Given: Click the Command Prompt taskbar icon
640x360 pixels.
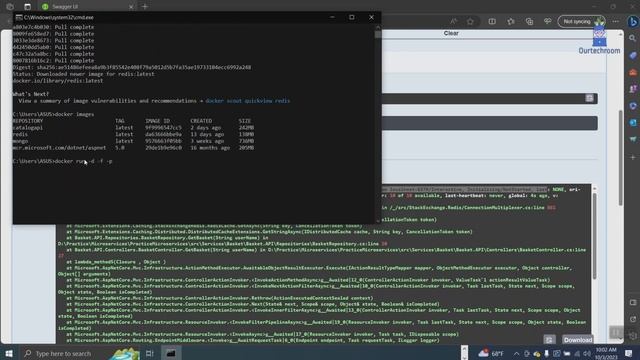Looking at the screenshot, I should [171, 353].
